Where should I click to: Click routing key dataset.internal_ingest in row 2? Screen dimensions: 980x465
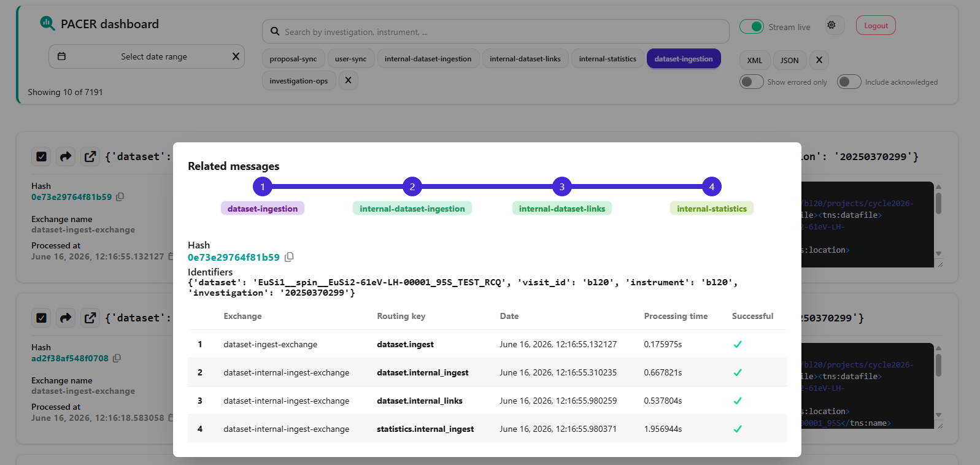pos(422,372)
